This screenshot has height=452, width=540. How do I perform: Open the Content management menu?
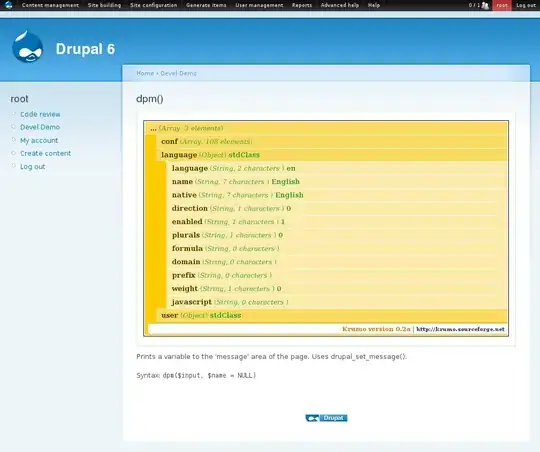[x=50, y=5]
